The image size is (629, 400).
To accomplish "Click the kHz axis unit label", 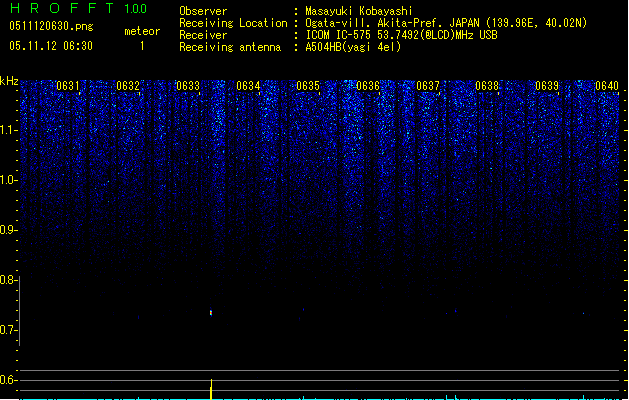I will click(x=9, y=81).
